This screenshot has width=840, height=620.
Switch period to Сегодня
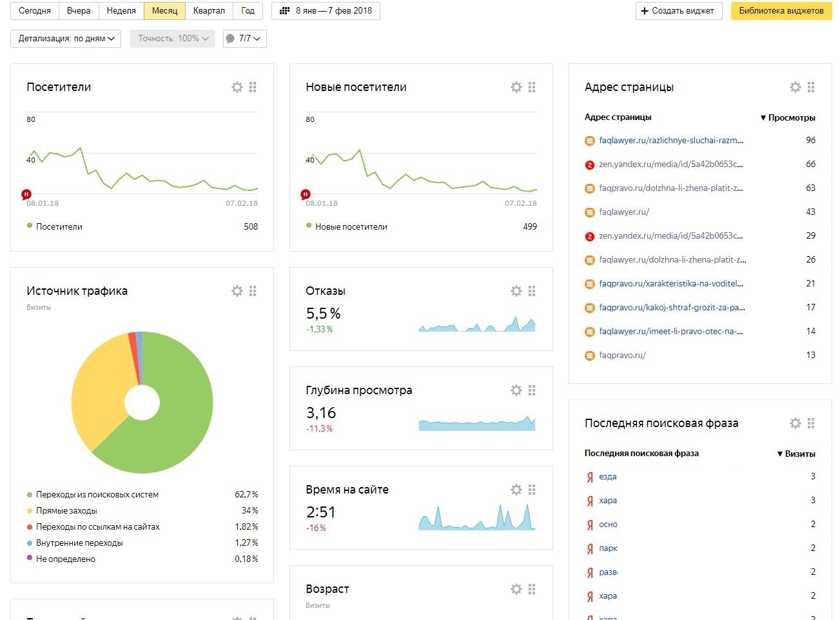(x=35, y=11)
